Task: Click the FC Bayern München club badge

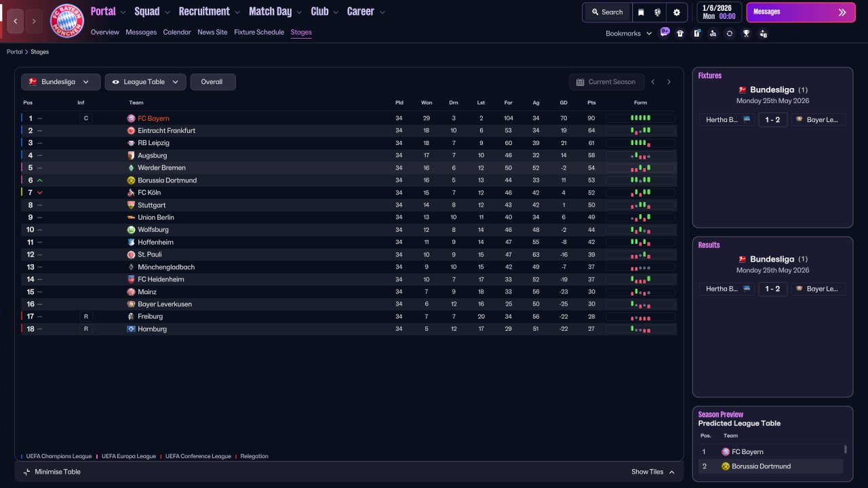Action: [x=67, y=21]
